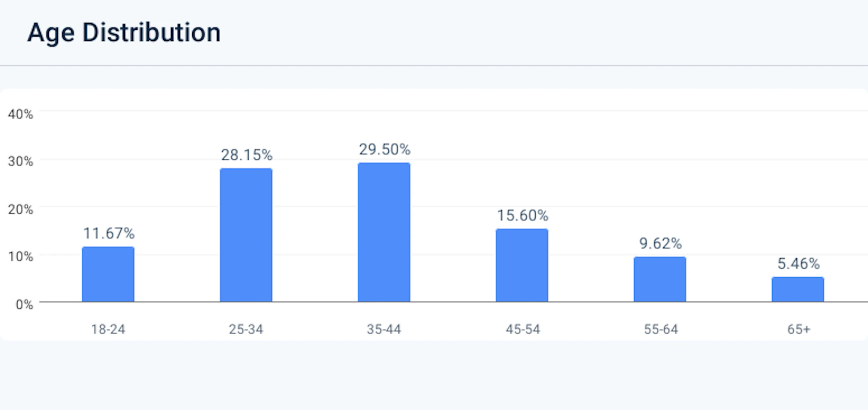The image size is (868, 410).
Task: Click the 65+ age group bar
Action: point(797,289)
